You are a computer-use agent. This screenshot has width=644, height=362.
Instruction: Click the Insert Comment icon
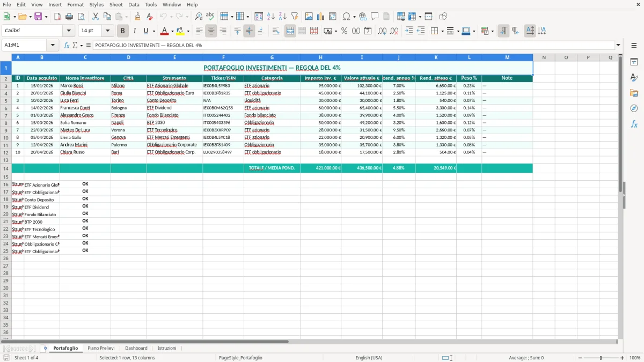click(x=375, y=17)
